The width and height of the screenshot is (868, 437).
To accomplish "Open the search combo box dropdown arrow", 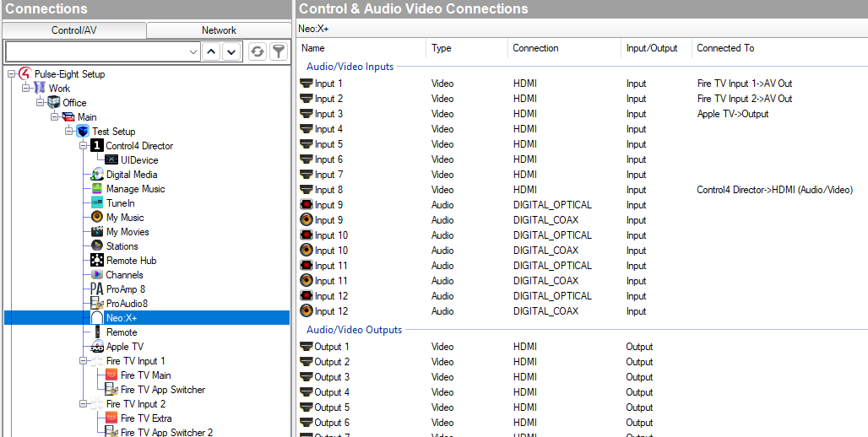I will tap(193, 52).
